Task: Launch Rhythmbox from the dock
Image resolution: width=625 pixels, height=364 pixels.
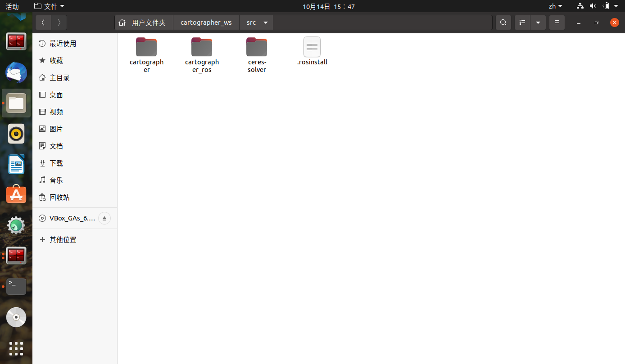Action: tap(16, 134)
